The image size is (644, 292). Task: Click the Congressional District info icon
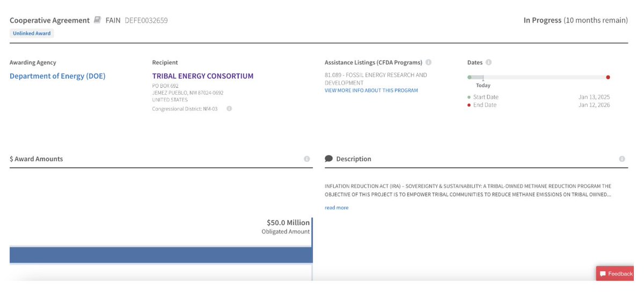[x=229, y=109]
